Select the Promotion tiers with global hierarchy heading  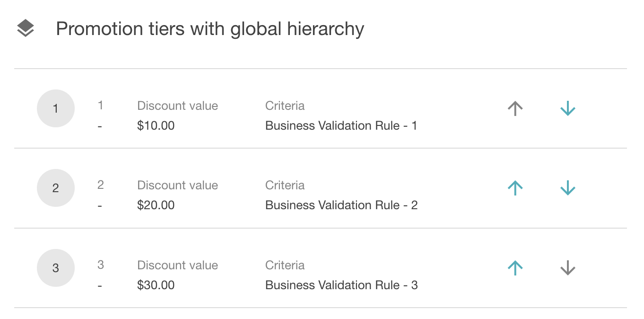coord(210,28)
